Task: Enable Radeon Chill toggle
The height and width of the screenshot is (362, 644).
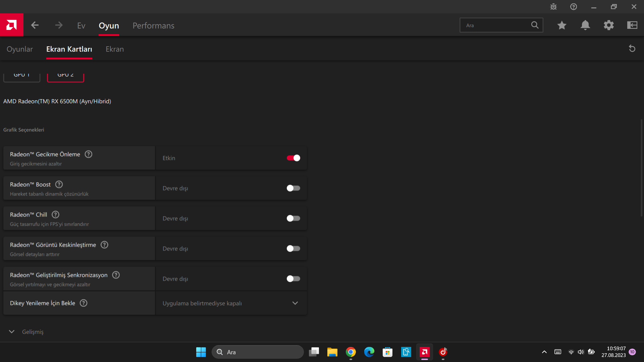Action: (293, 218)
